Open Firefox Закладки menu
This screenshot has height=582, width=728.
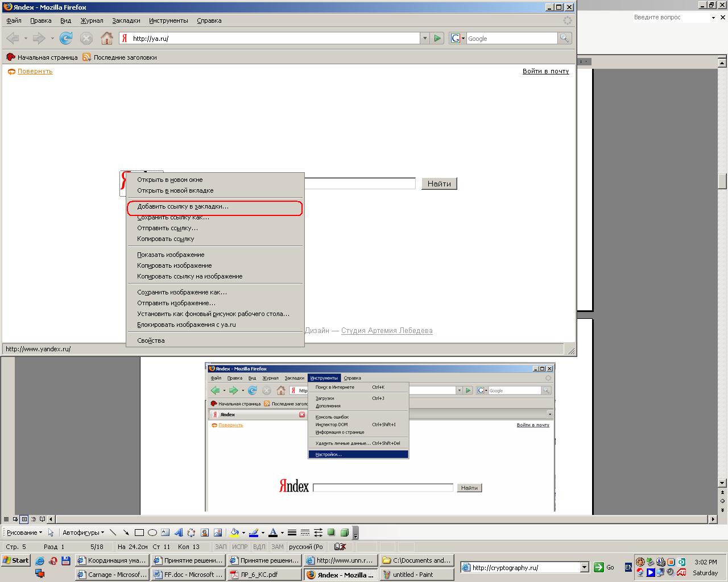point(126,20)
